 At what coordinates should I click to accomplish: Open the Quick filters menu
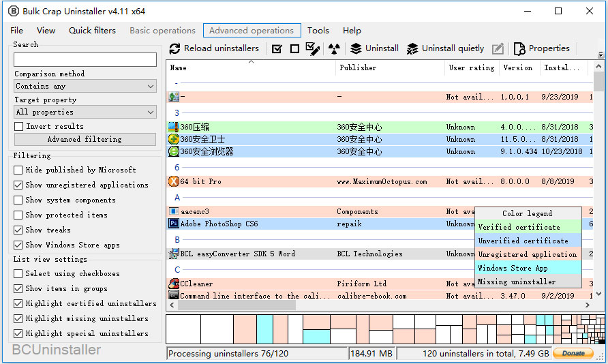pyautogui.click(x=92, y=30)
